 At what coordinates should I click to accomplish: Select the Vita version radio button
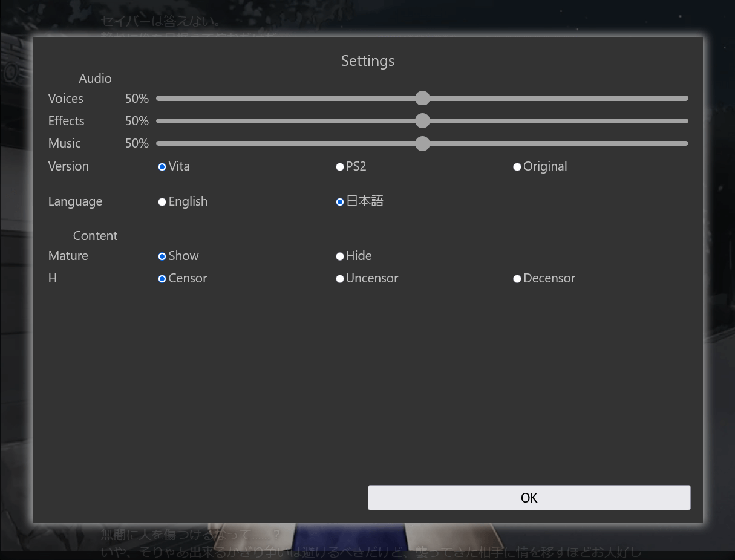(x=162, y=167)
